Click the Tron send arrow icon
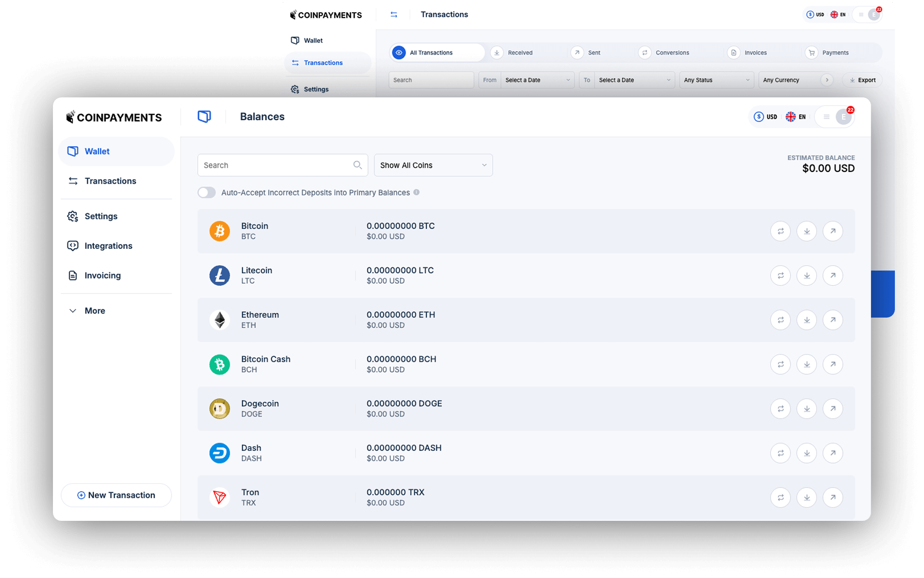This screenshot has width=924, height=578. 833,498
